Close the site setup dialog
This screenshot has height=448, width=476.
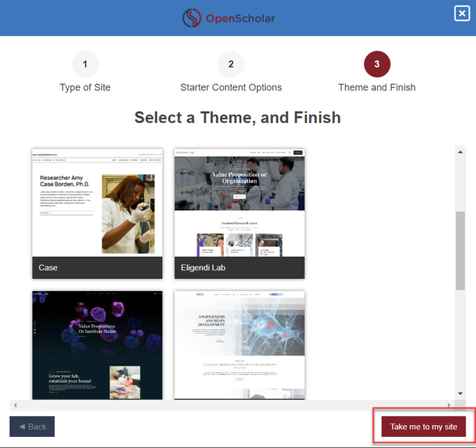(462, 13)
